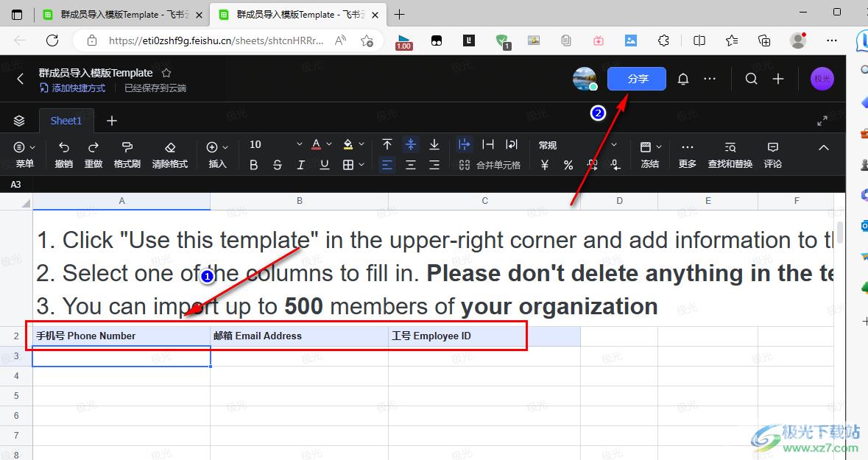Click the plus icon to create new
The width and height of the screenshot is (868, 460).
[777, 79]
